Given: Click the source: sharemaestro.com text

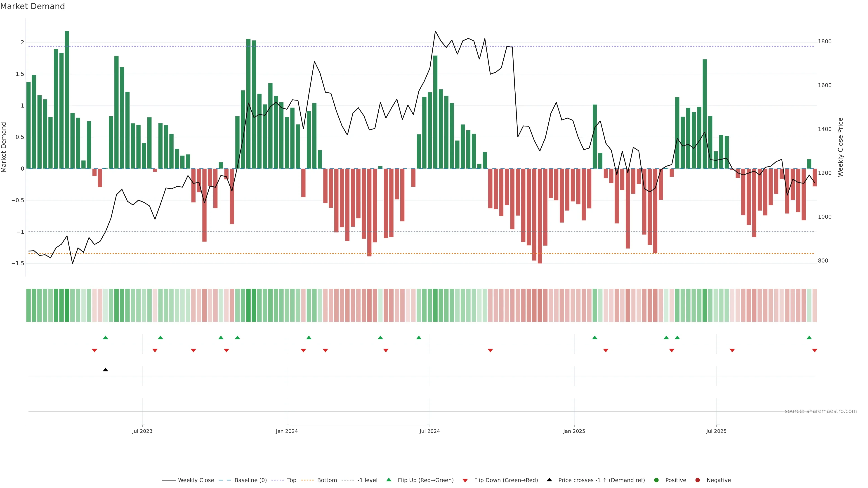Looking at the screenshot, I should pos(821,411).
